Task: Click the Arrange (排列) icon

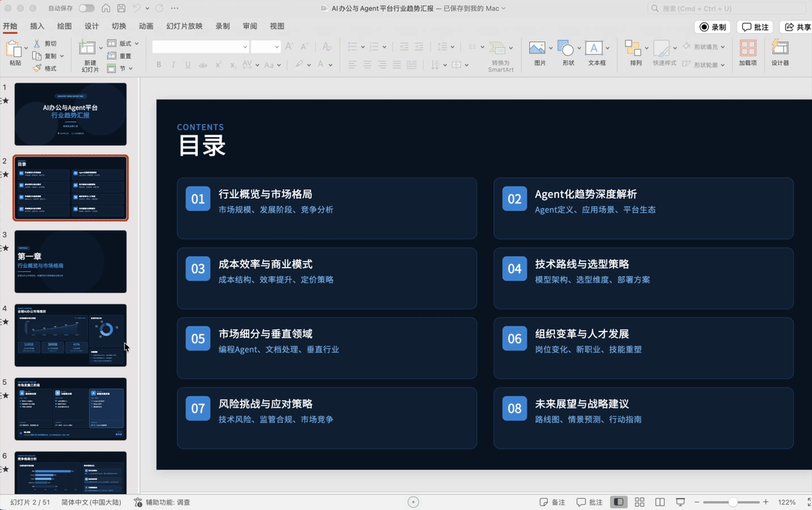Action: 632,48
